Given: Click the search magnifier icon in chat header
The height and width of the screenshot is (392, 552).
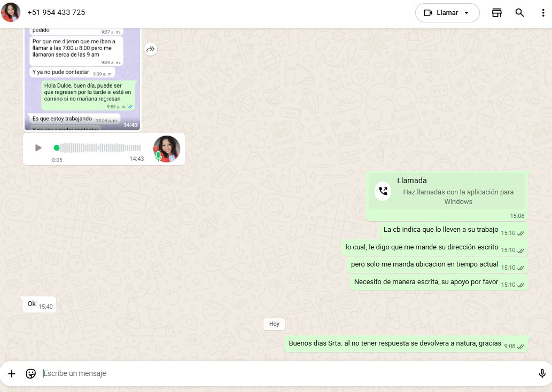Looking at the screenshot, I should (x=519, y=13).
